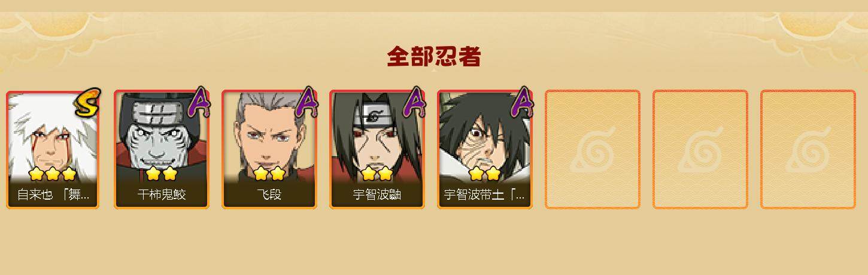
Task: Click the two-star rating on 干柿鬼鲛
Action: click(162, 174)
